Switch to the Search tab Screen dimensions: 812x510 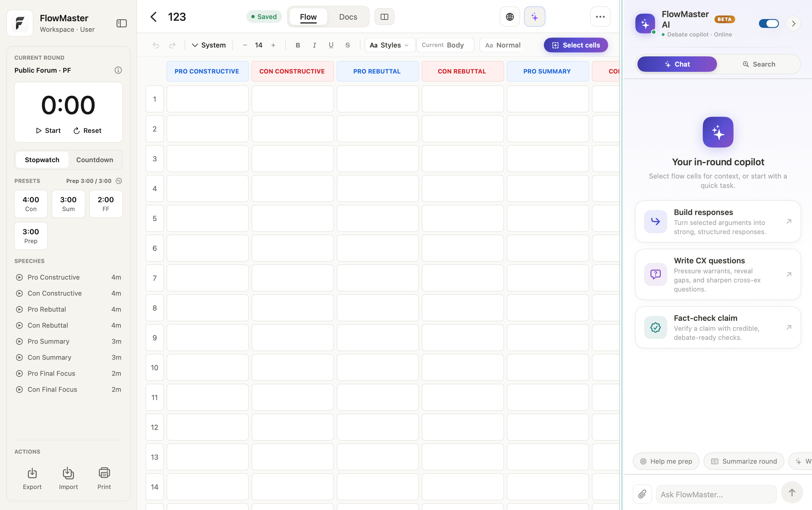(x=759, y=64)
